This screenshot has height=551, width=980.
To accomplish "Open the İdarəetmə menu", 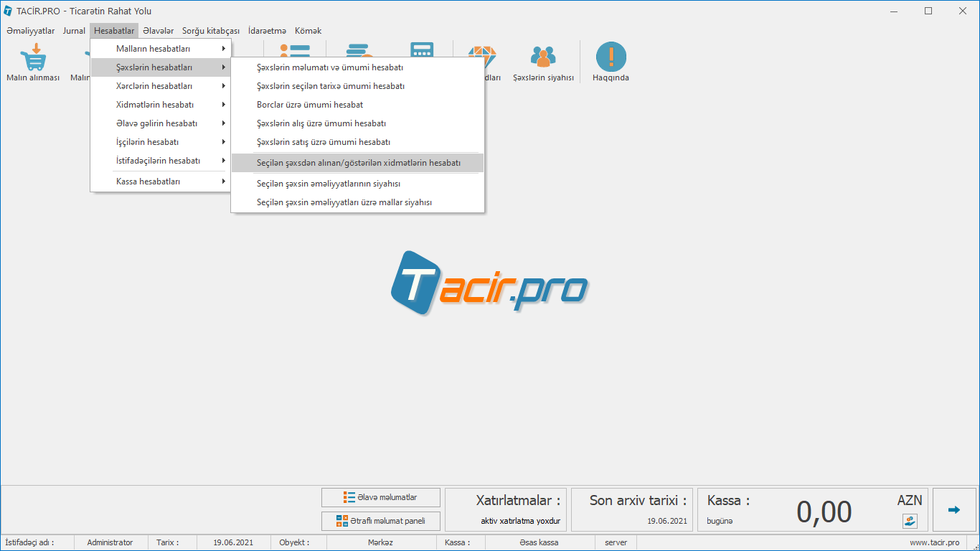I will (267, 31).
